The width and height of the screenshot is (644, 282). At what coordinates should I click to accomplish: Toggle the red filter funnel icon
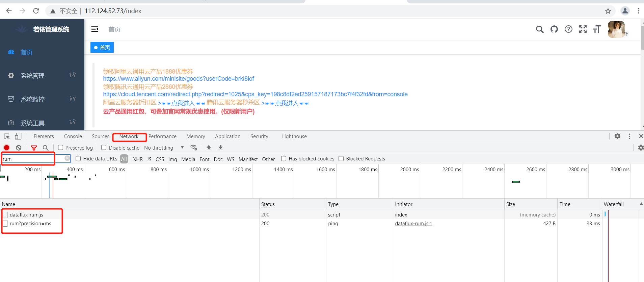[34, 148]
